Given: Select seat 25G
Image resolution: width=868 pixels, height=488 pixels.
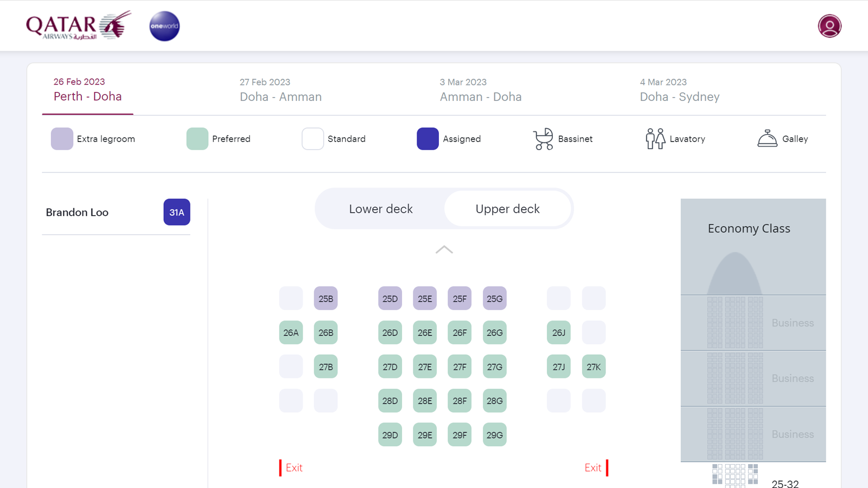Looking at the screenshot, I should coord(495,298).
